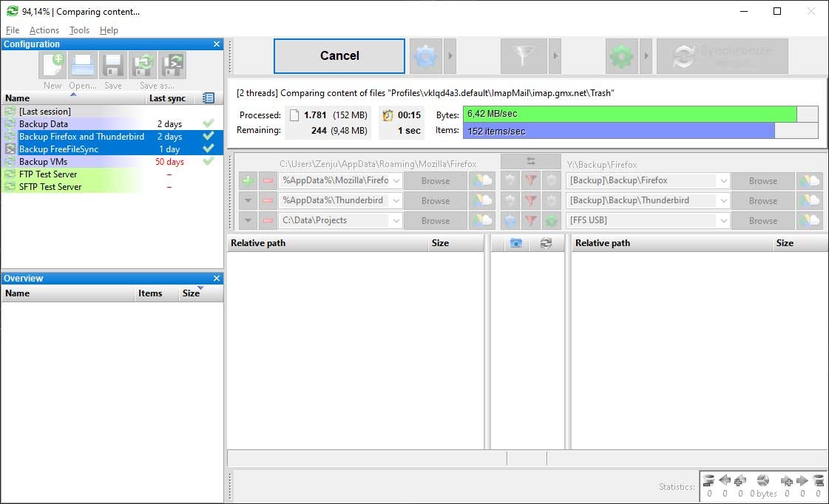The width and height of the screenshot is (829, 504).
Task: Browse for the Thunderbird backup destination
Action: pos(762,200)
